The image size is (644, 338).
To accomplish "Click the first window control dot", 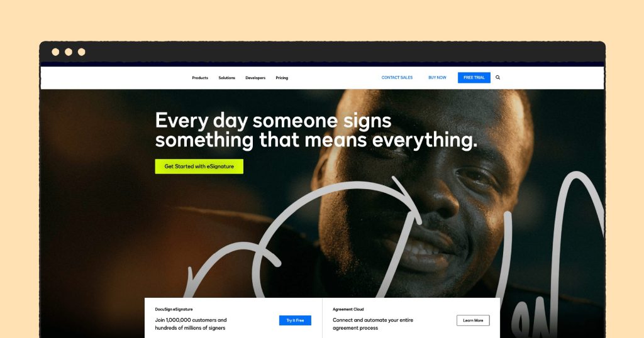I will click(55, 52).
